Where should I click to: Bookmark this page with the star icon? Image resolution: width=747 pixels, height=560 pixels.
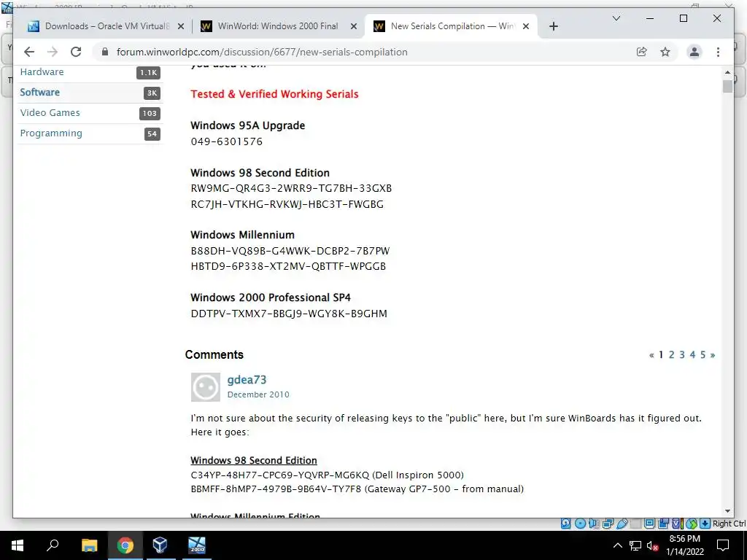[665, 52]
